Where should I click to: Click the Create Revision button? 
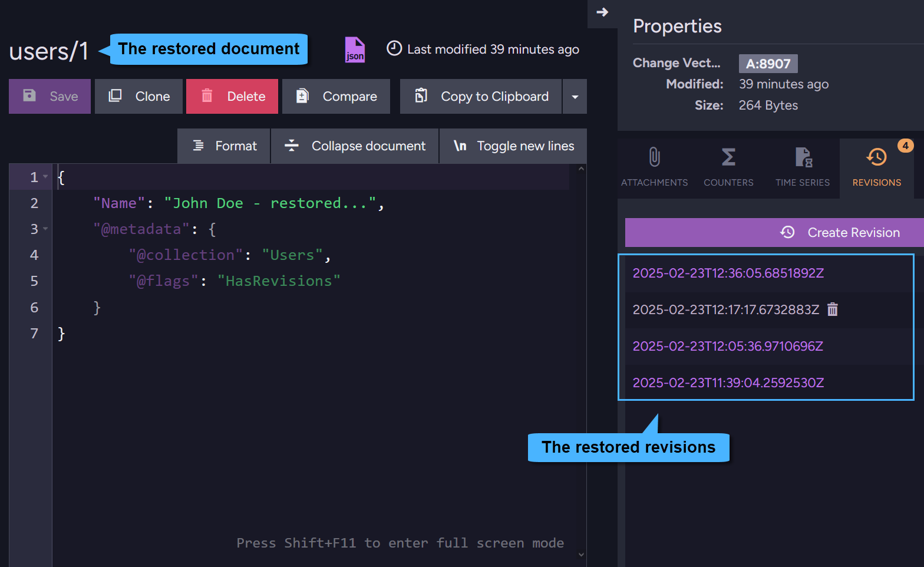click(774, 233)
